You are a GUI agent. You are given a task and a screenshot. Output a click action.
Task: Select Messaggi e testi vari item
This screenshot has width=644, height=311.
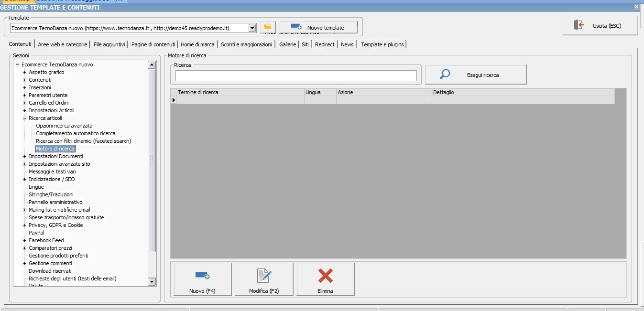(x=52, y=172)
